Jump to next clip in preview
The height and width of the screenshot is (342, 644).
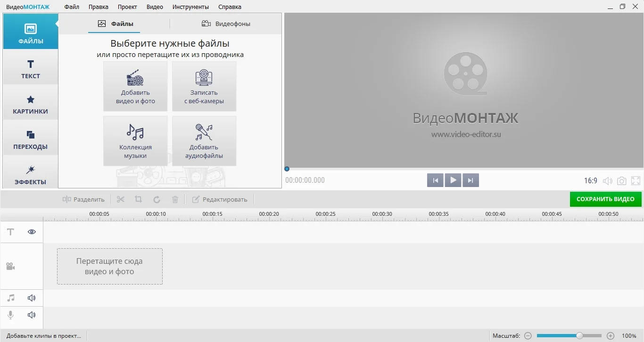[x=471, y=180]
